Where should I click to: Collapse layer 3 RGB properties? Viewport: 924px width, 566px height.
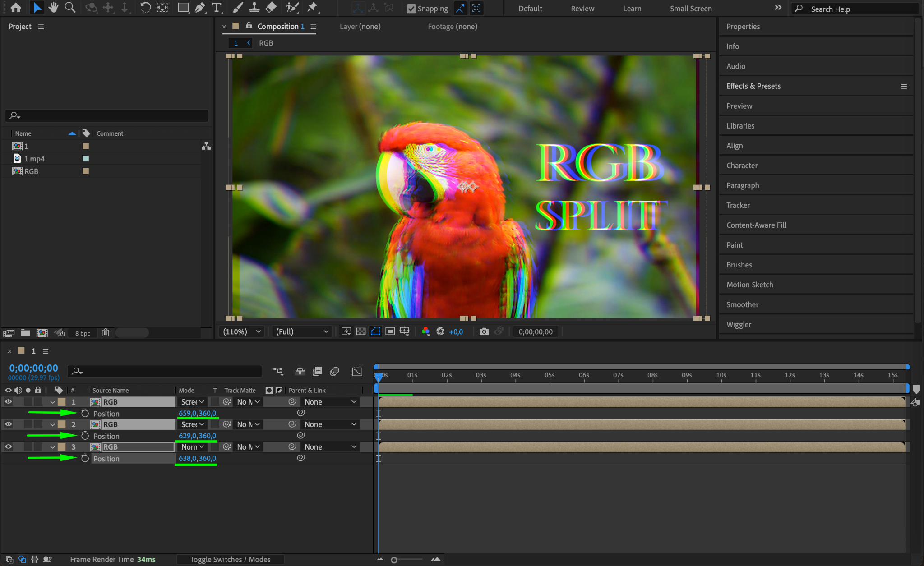(x=53, y=447)
